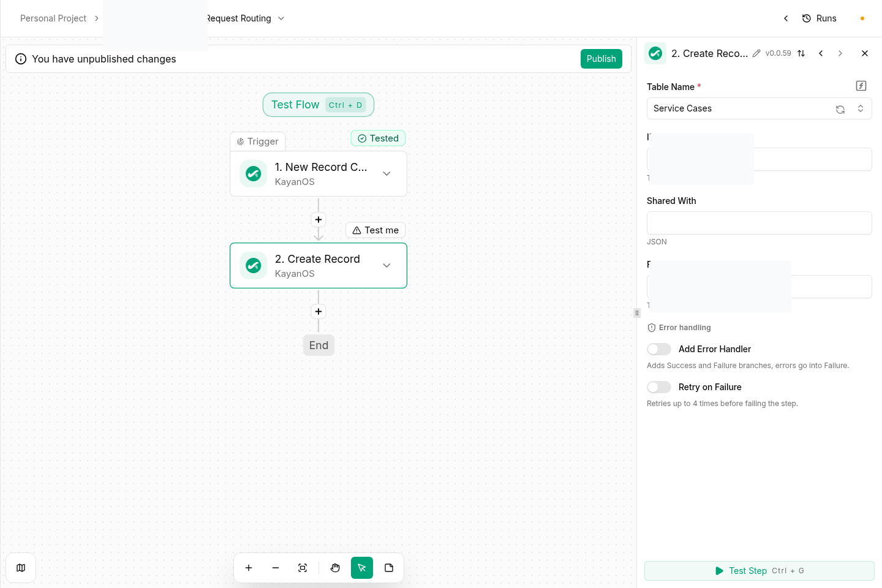Toggle dynamic value for Table Name

[861, 86]
